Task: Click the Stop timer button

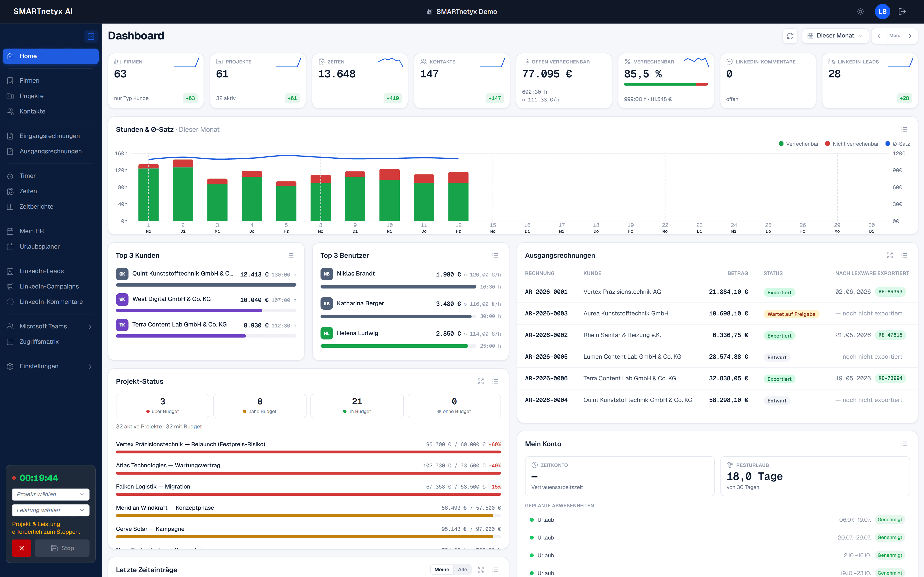Action: (62, 548)
